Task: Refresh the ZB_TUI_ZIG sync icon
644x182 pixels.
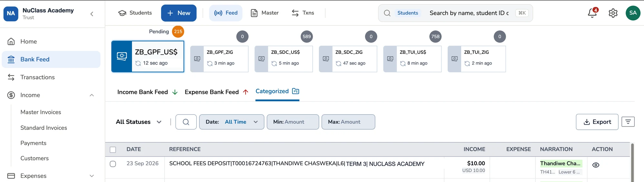Action: click(467, 63)
